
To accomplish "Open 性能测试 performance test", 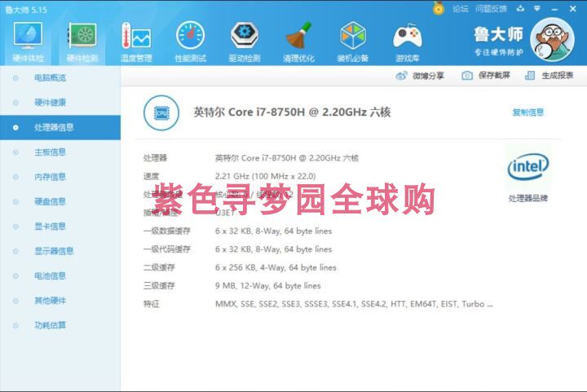I will pyautogui.click(x=191, y=42).
